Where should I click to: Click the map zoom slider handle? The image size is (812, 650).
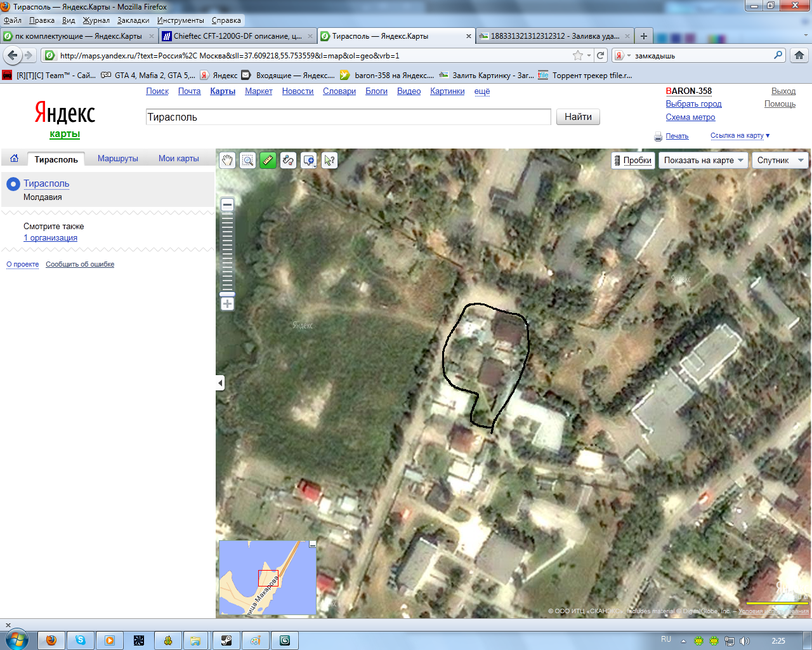pos(227,295)
